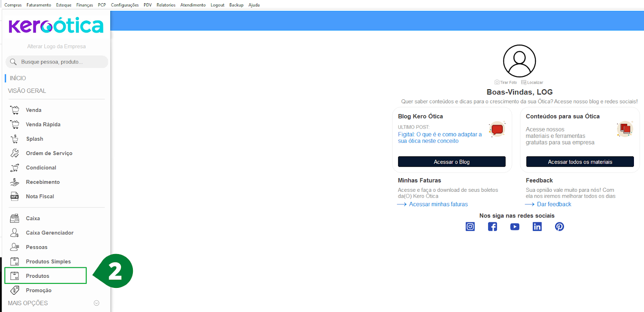
Task: Click the Caixa Gerenciador person icon
Action: (14, 233)
